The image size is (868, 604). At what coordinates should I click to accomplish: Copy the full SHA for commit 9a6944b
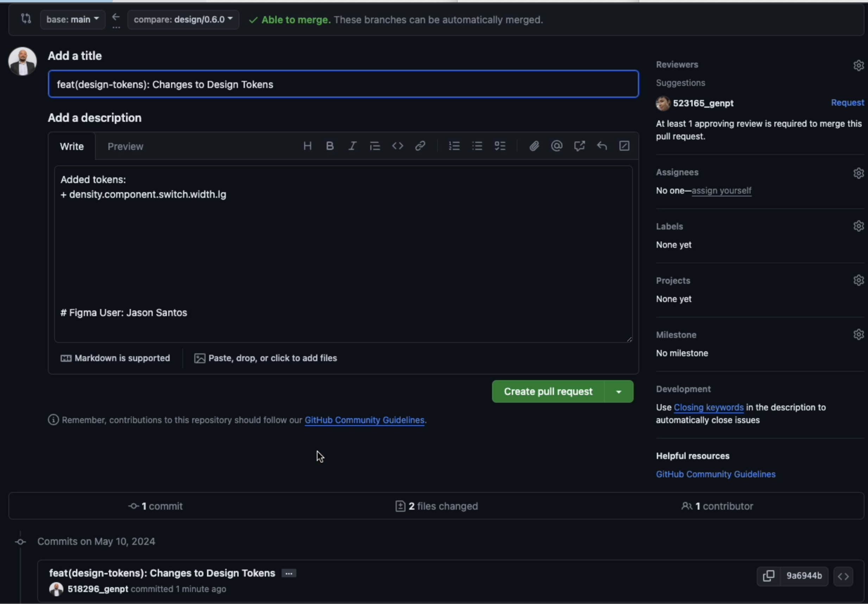pyautogui.click(x=768, y=576)
